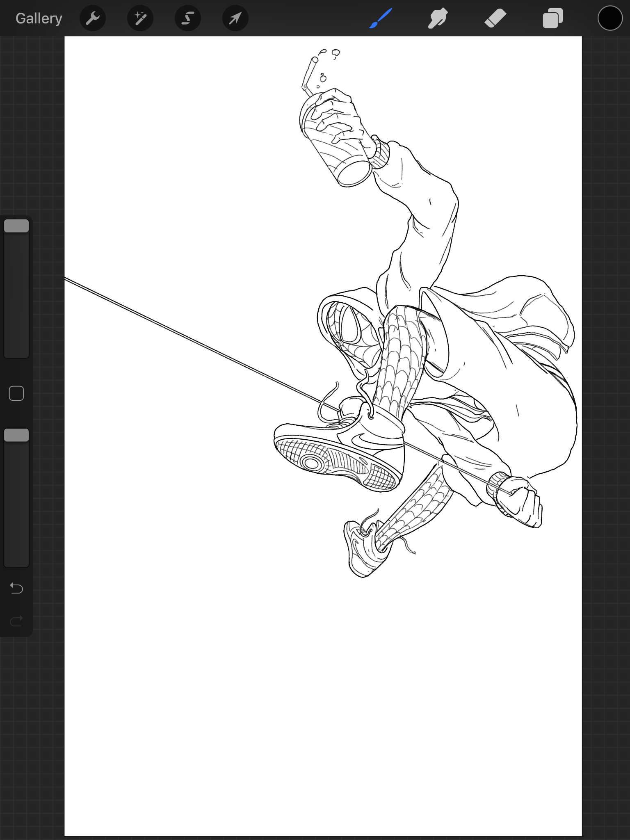The image size is (630, 840).
Task: Tap the square Modify button in sidebar
Action: (16, 393)
